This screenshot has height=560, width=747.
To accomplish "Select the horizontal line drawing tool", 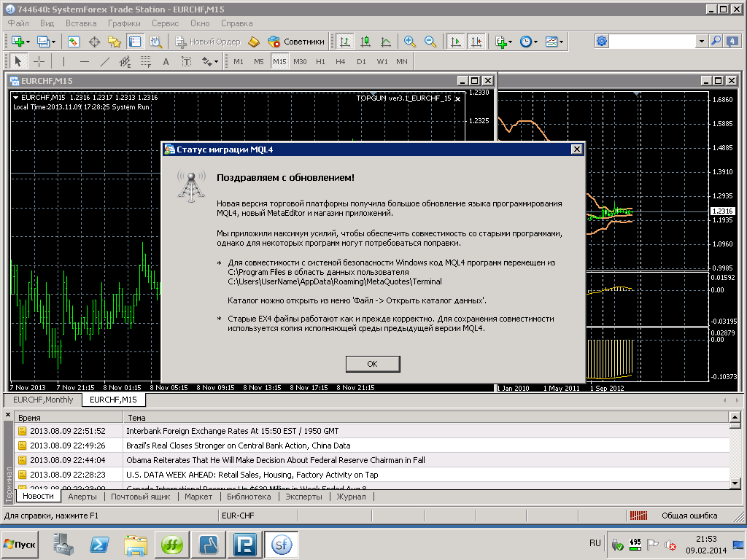I will [85, 61].
